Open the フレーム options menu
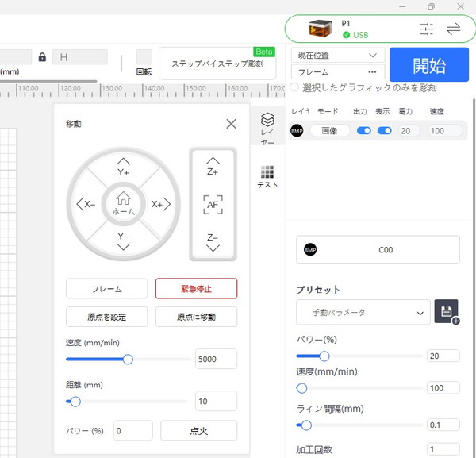This screenshot has height=458, width=476. 338,72
